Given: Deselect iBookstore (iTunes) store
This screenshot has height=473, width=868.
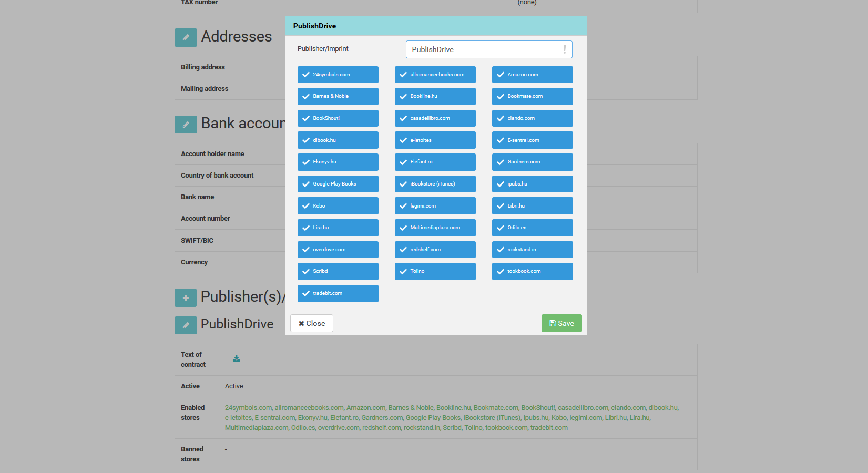Looking at the screenshot, I should (x=435, y=184).
